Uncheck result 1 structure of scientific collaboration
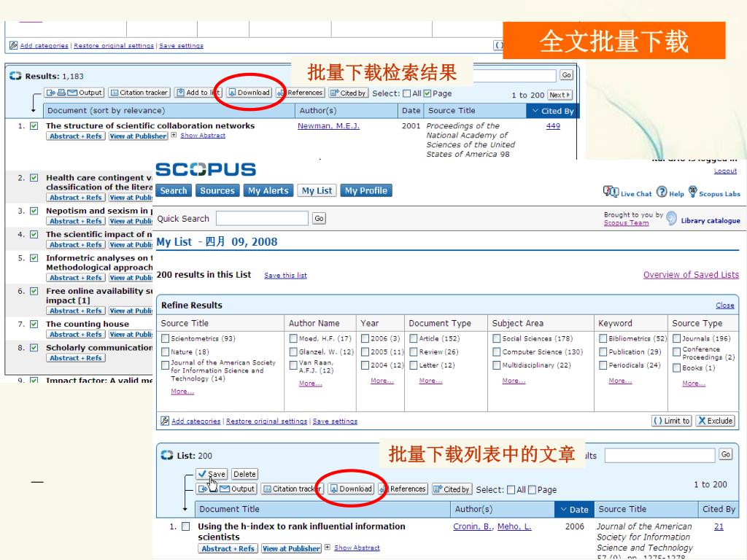The image size is (747, 560). [x=34, y=125]
